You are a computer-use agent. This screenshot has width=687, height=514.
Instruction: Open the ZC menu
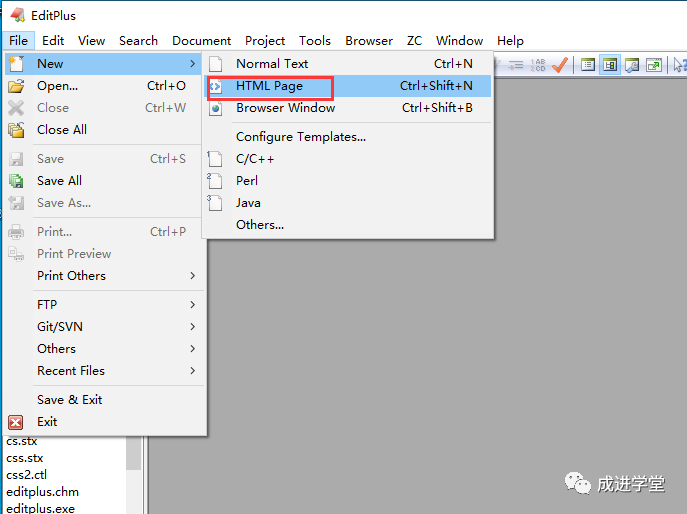(414, 41)
